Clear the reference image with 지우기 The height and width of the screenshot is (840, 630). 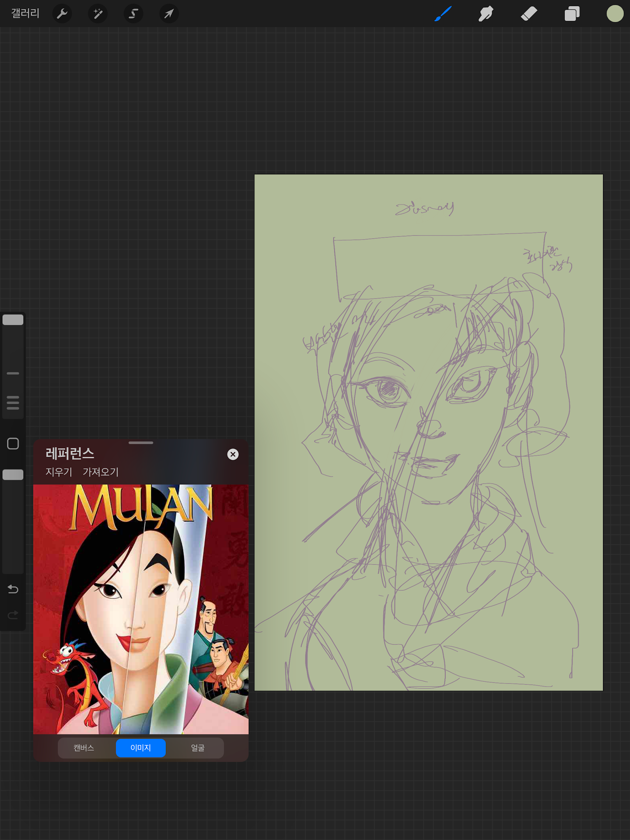pyautogui.click(x=59, y=472)
